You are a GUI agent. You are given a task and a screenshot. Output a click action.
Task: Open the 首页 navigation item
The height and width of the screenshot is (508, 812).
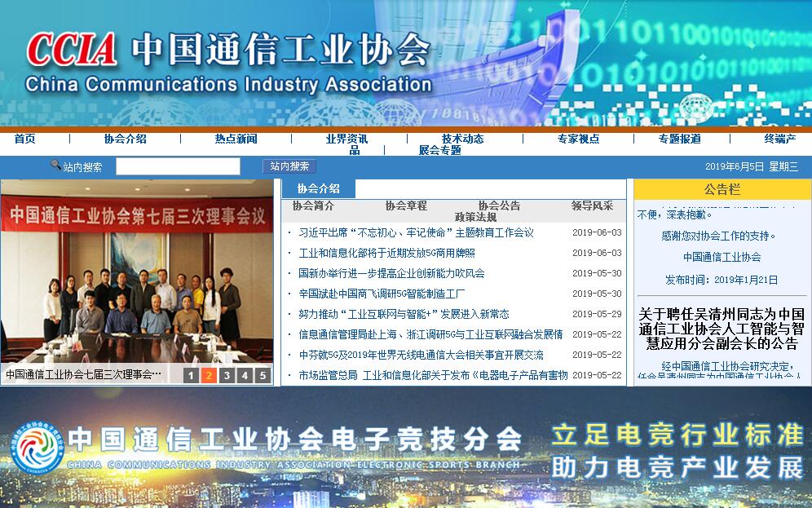coord(24,139)
